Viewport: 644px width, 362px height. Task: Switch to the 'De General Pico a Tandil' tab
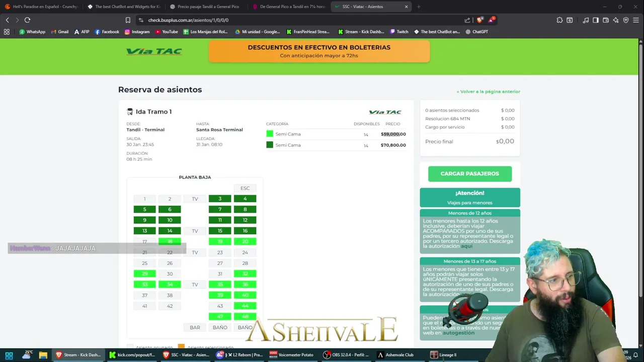coord(289,7)
